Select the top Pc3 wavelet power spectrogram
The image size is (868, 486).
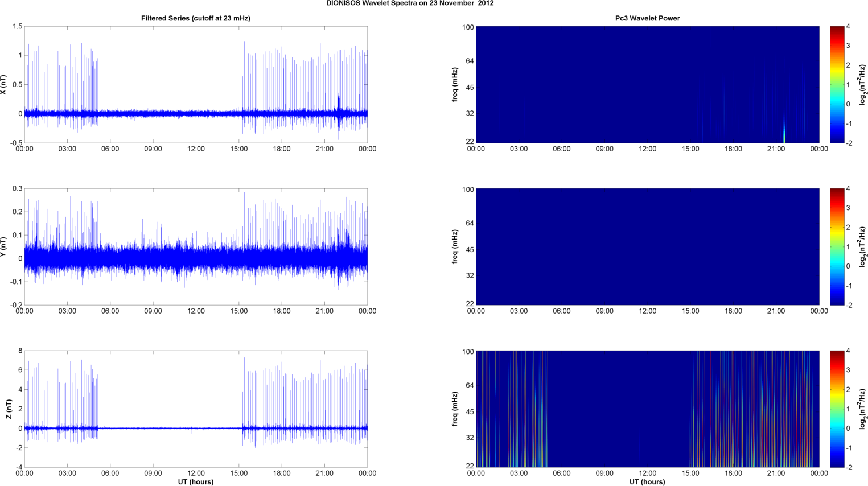[x=647, y=84]
